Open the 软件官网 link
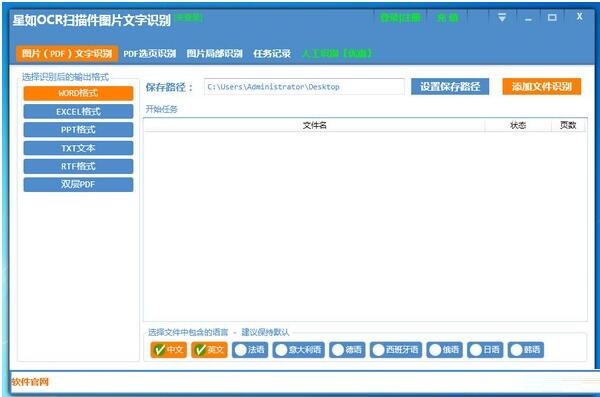600x397 pixels. pos(30,382)
